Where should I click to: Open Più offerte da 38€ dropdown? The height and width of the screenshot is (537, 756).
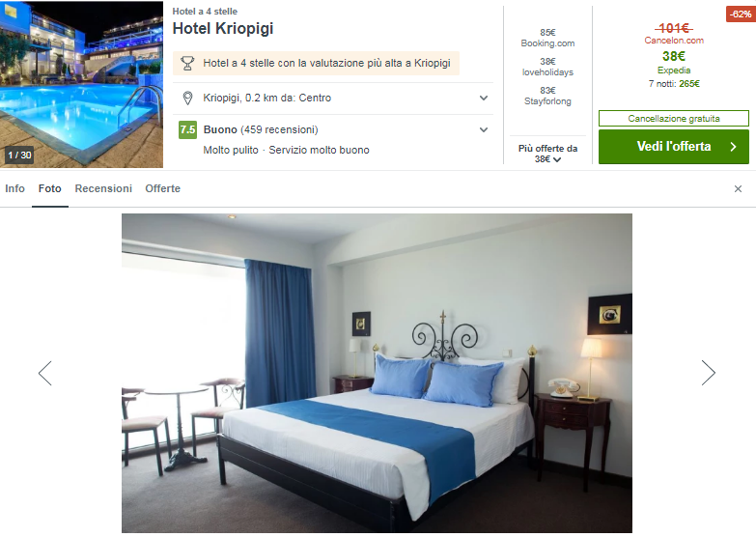coord(547,154)
